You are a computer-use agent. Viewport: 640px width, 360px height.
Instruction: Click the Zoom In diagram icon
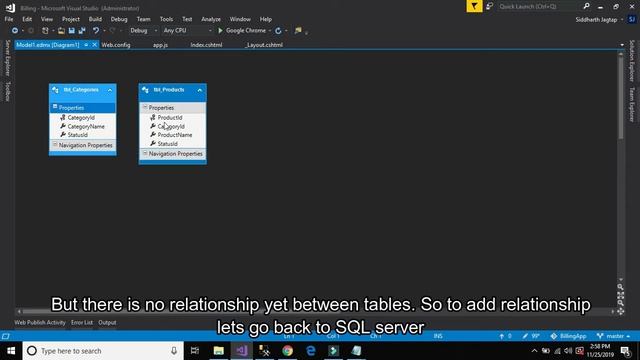click(620, 287)
